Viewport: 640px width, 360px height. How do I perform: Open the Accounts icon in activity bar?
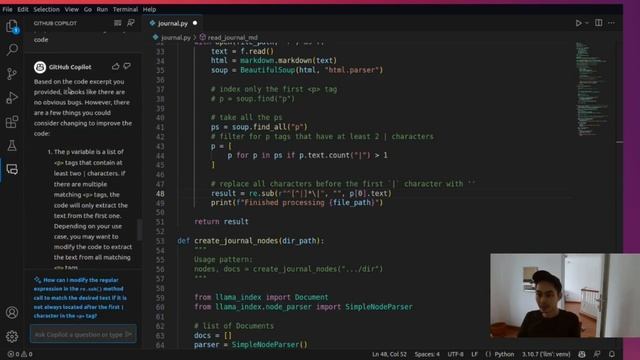point(12,313)
